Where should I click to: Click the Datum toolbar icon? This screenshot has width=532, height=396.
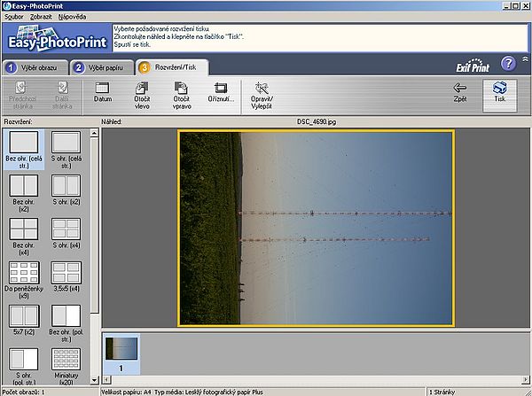(103, 93)
